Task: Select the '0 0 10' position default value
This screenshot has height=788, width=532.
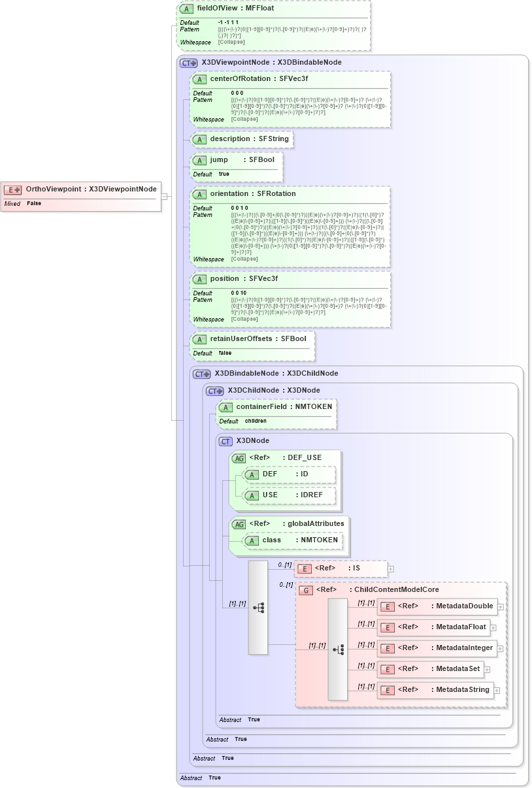Action: (239, 293)
